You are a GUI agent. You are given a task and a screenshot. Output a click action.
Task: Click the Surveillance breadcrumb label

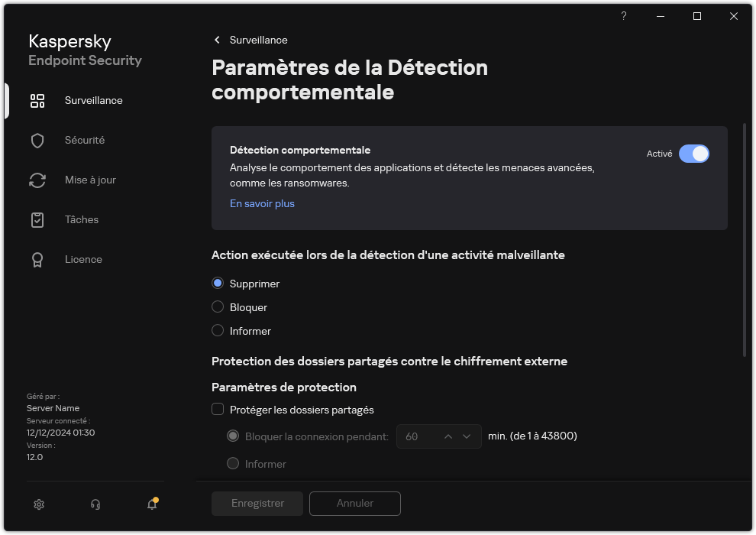click(x=257, y=40)
